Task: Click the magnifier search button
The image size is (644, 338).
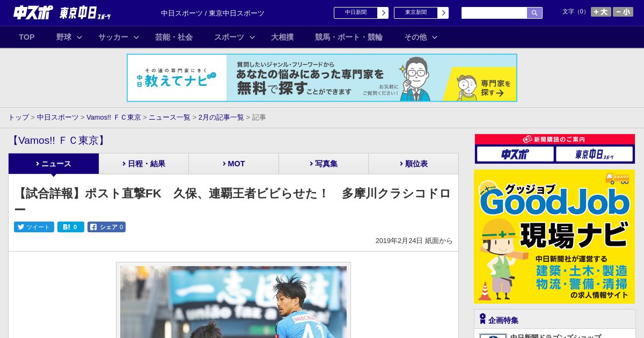Action: (535, 13)
